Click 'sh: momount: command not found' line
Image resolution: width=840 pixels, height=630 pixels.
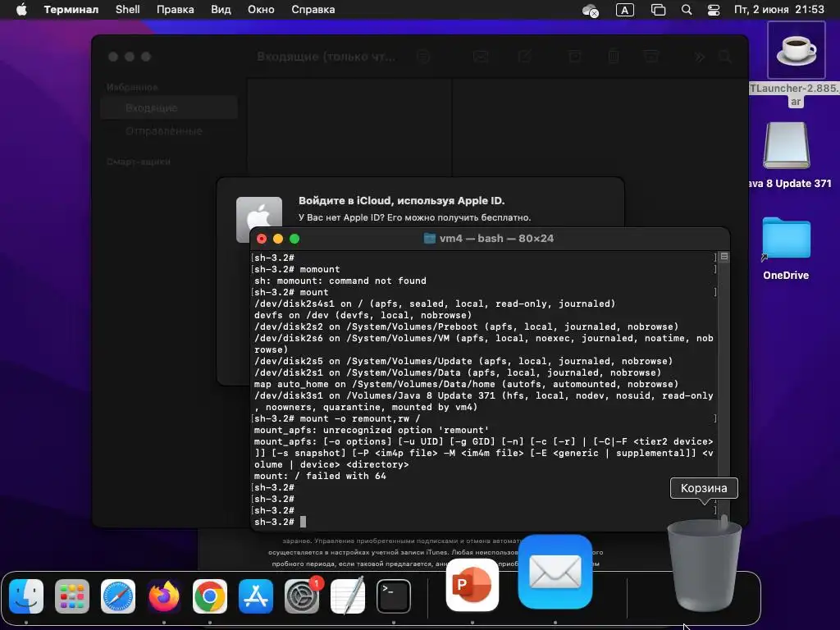coord(340,281)
